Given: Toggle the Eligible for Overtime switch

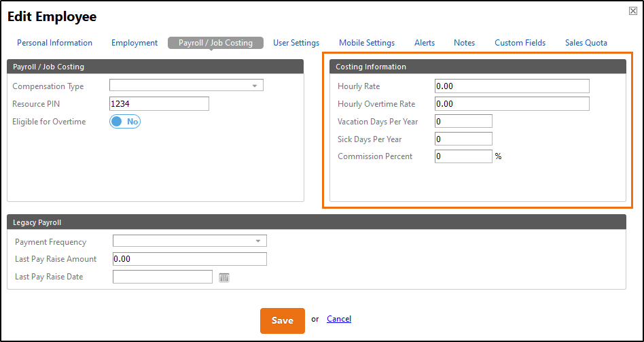Looking at the screenshot, I should [125, 122].
